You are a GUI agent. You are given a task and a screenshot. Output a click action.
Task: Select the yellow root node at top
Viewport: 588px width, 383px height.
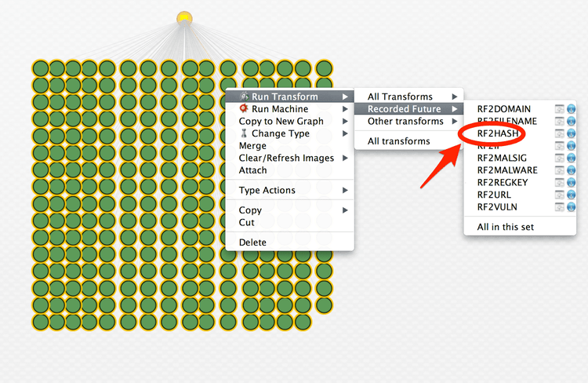pos(184,16)
